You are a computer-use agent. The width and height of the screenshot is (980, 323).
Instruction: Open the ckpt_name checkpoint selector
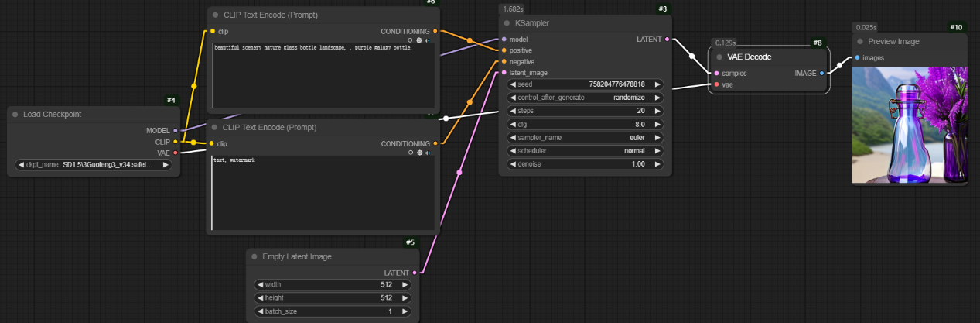point(94,165)
